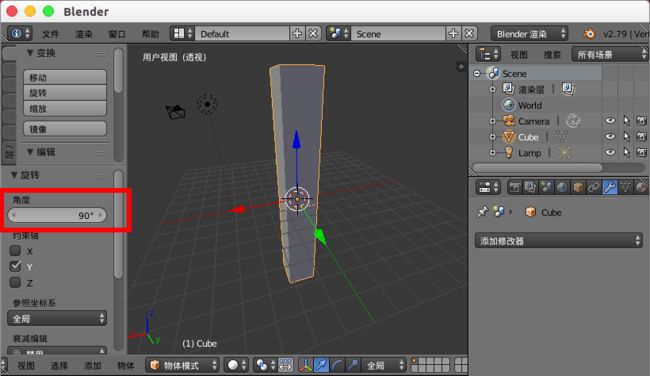Open the 渲染 menu

(84, 34)
